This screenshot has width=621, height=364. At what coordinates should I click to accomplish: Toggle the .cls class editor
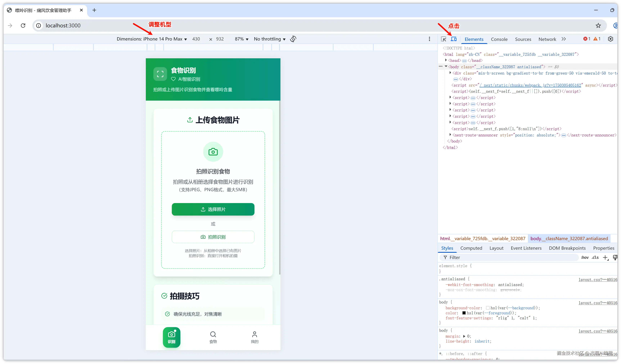[x=595, y=258]
